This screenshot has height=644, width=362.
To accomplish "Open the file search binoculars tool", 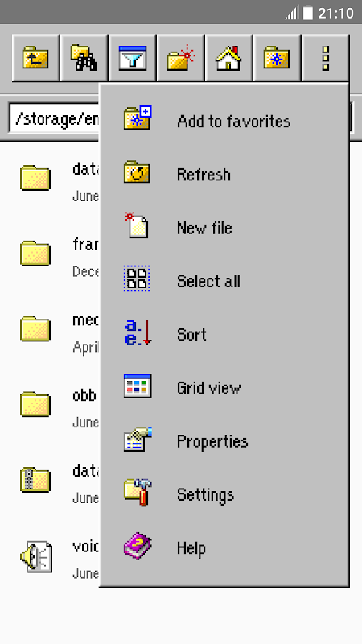I will (x=84, y=58).
